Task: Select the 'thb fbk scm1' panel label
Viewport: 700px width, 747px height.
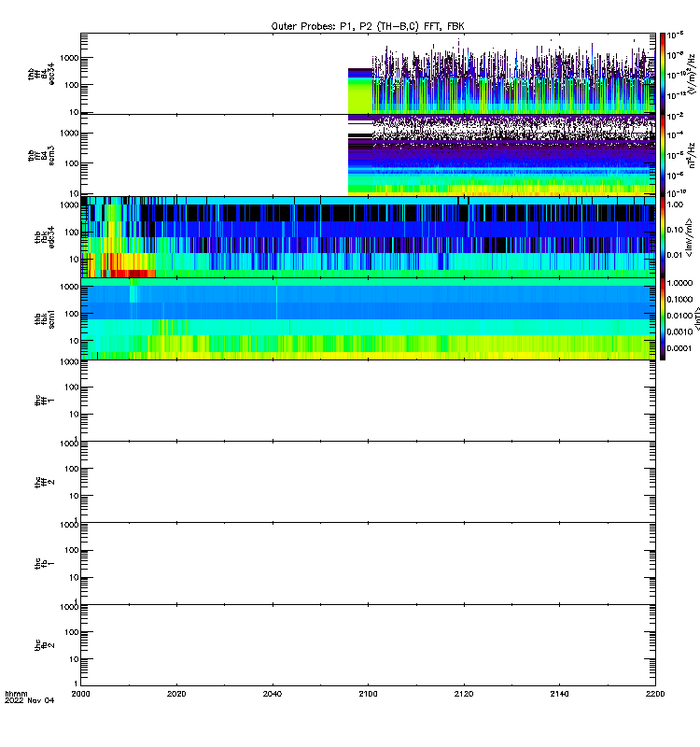Action: pyautogui.click(x=45, y=318)
